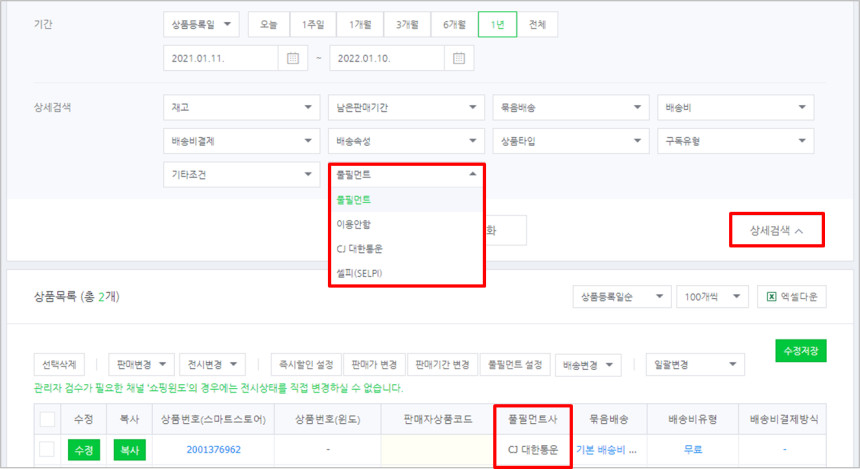Select the 오늘 period tab
The height and width of the screenshot is (469, 860).
pyautogui.click(x=269, y=25)
